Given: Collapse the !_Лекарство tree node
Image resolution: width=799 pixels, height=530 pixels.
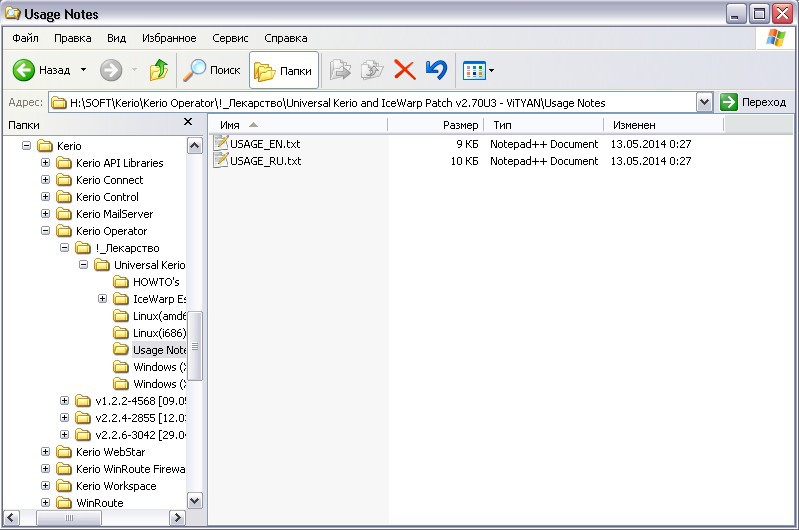Looking at the screenshot, I should pyautogui.click(x=64, y=248).
